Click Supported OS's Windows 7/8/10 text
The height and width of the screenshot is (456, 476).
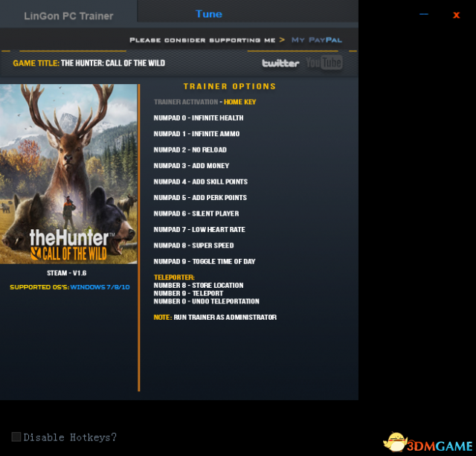tap(69, 287)
